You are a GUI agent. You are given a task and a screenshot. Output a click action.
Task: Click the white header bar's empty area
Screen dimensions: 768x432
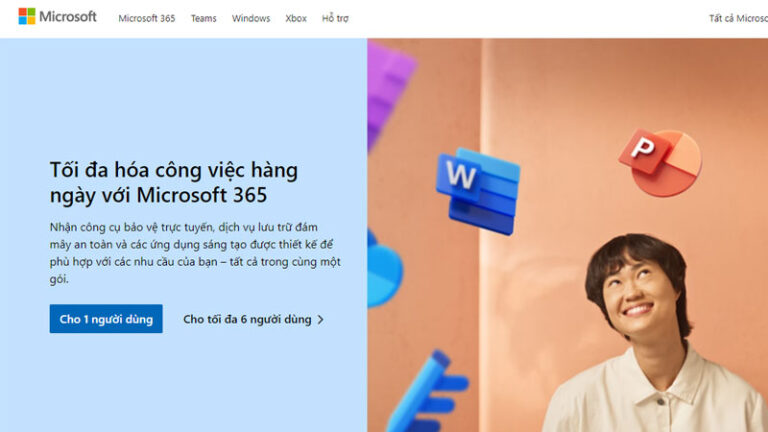click(x=529, y=19)
